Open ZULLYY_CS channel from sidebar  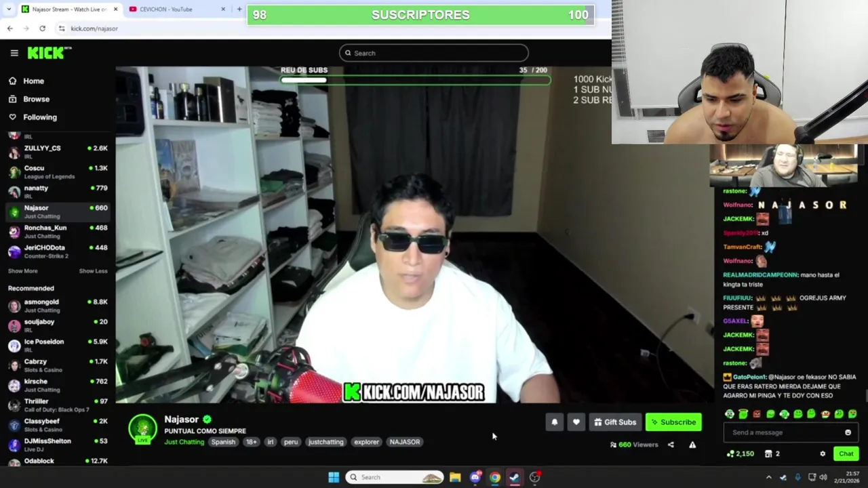(x=58, y=151)
